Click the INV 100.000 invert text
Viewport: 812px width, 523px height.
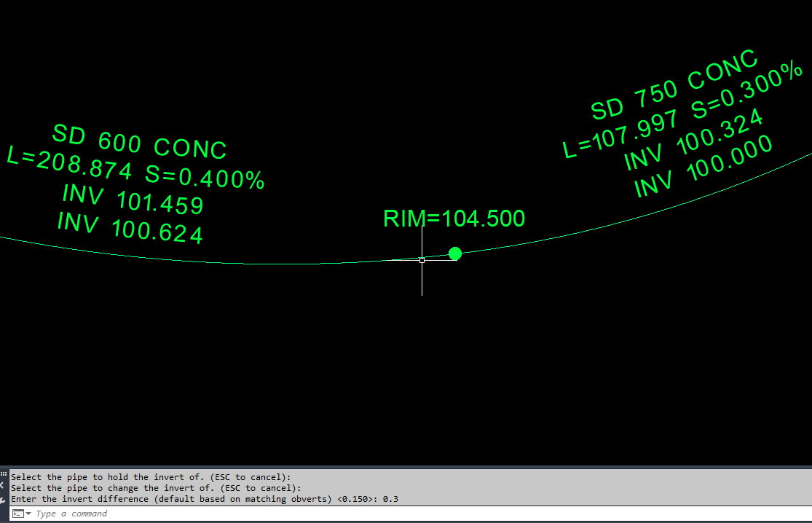[x=703, y=165]
